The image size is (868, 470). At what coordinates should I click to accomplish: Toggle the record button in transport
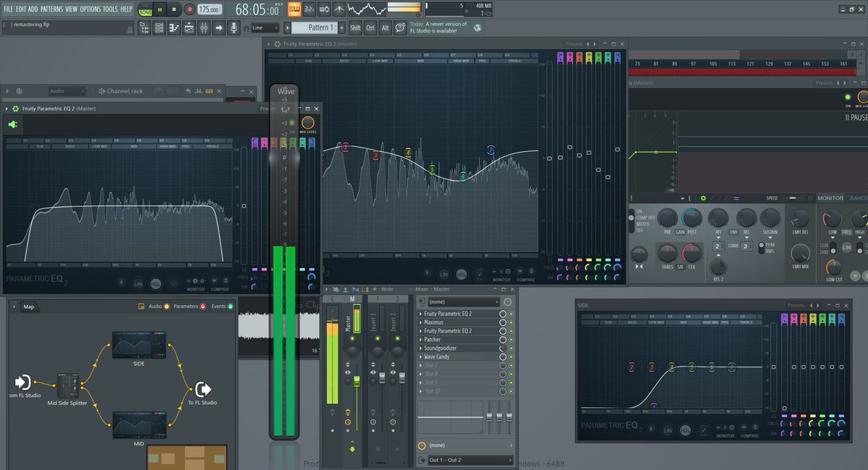click(190, 9)
